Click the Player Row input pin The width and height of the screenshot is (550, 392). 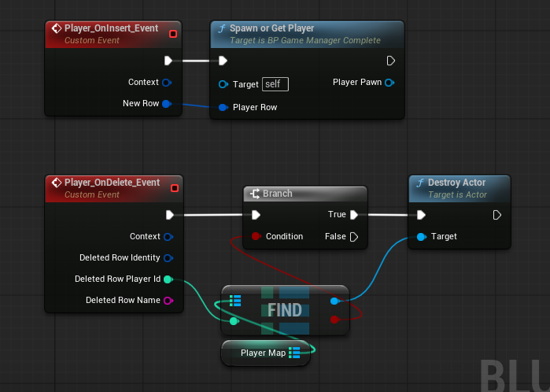(x=223, y=107)
